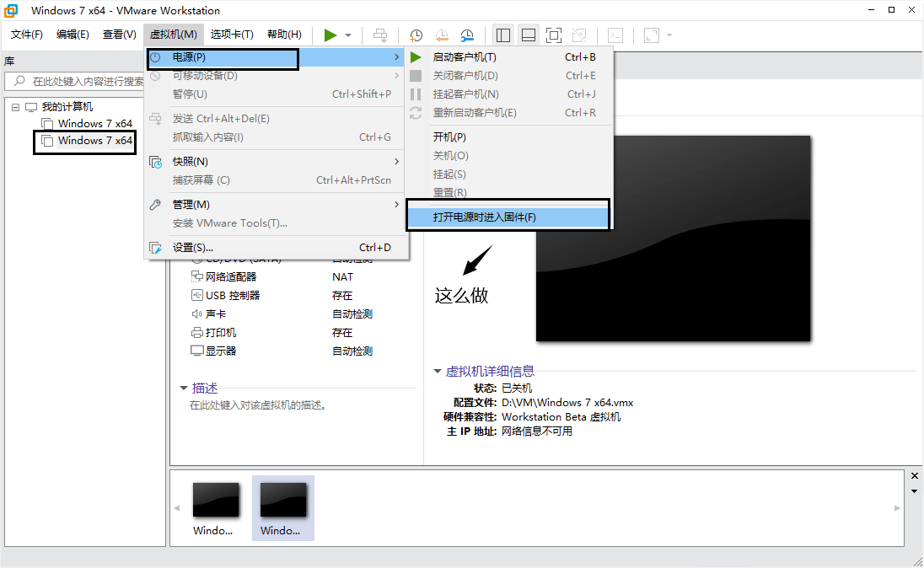Open the 查看(V) menu
This screenshot has width=924, height=568.
pos(119,35)
